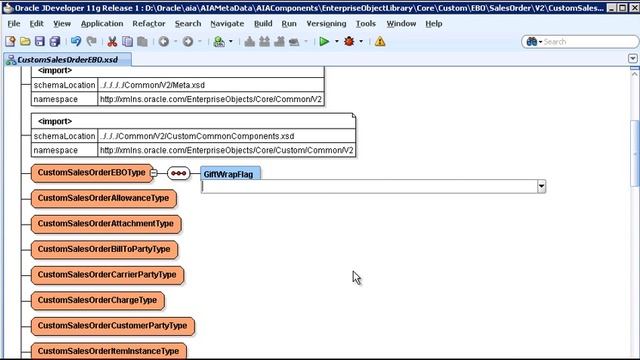Redo the last undone action
Image resolution: width=640 pixels, height=360 pixels.
91,41
